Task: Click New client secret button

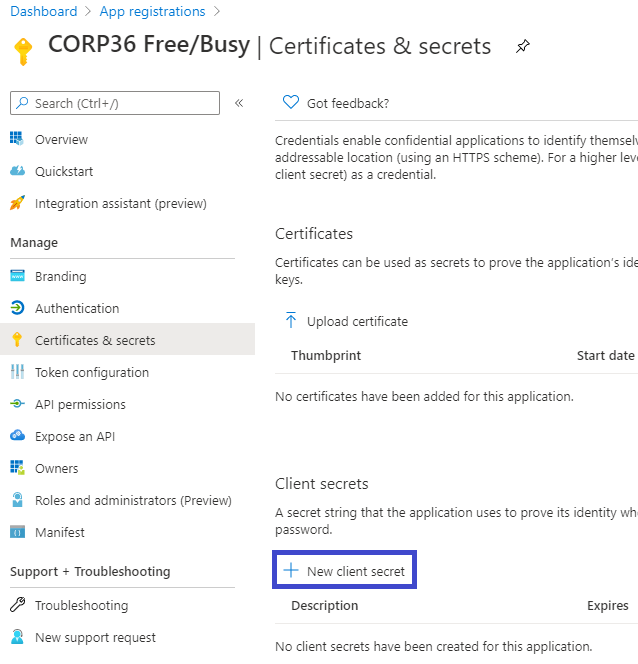Action: pos(346,571)
